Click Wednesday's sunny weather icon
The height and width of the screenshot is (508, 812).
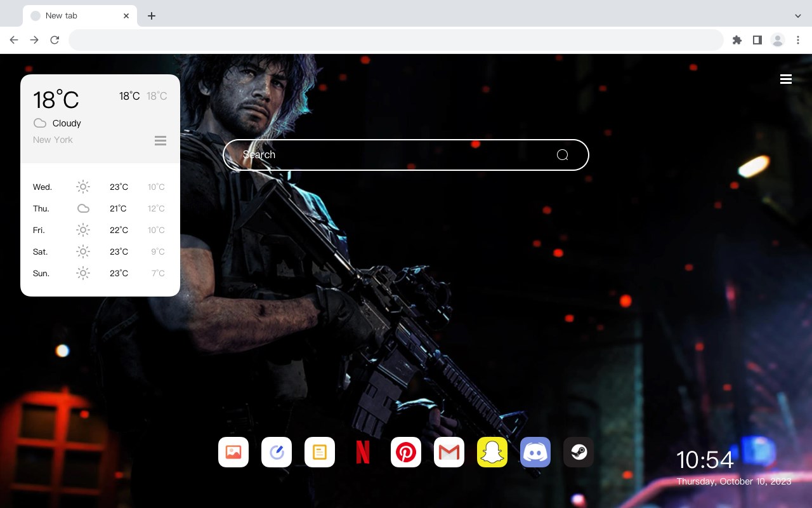pos(83,187)
